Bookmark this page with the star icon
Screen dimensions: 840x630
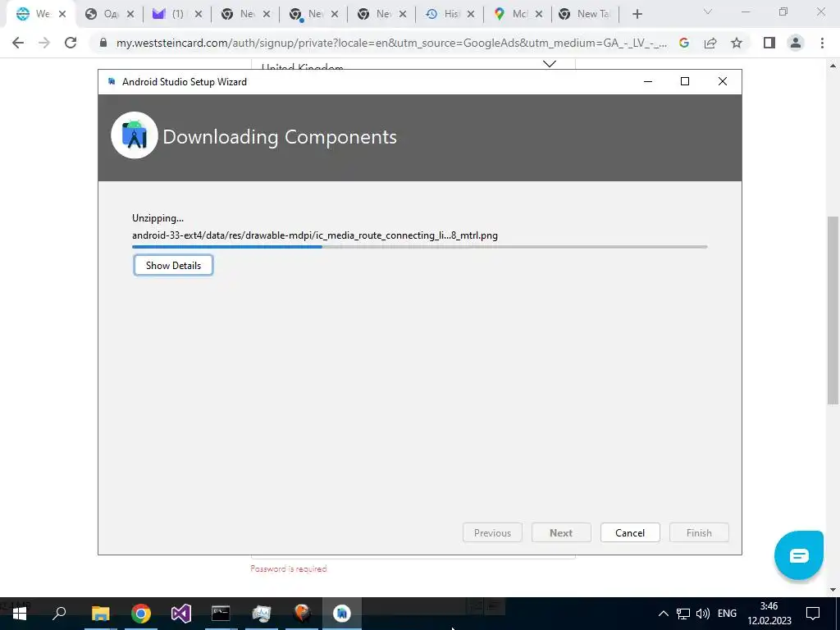(737, 43)
